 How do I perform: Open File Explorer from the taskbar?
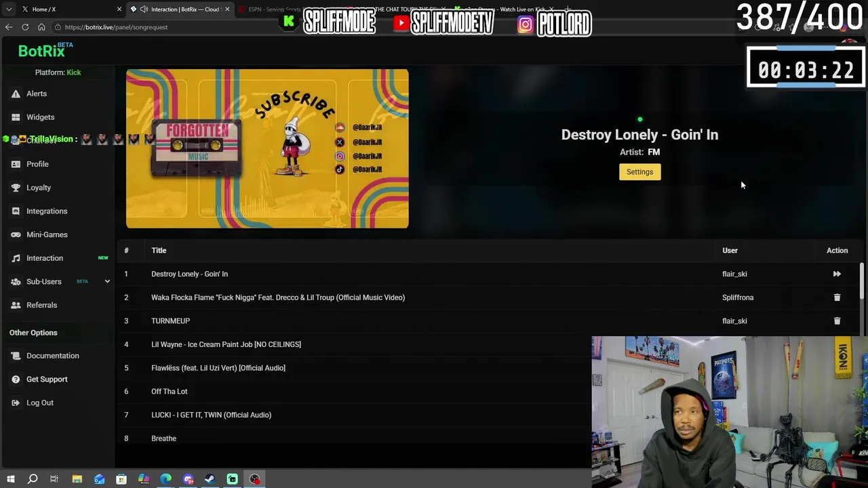pos(77,479)
